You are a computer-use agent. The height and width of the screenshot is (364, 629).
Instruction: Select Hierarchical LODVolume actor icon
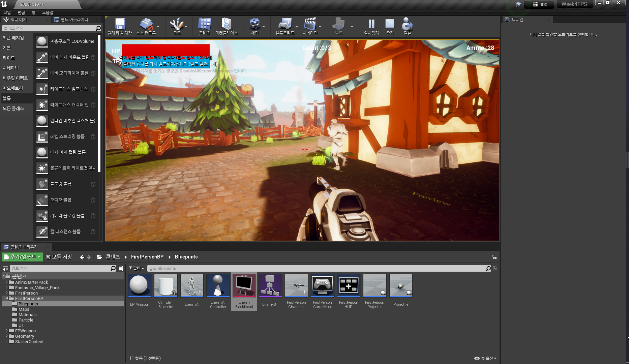[42, 41]
